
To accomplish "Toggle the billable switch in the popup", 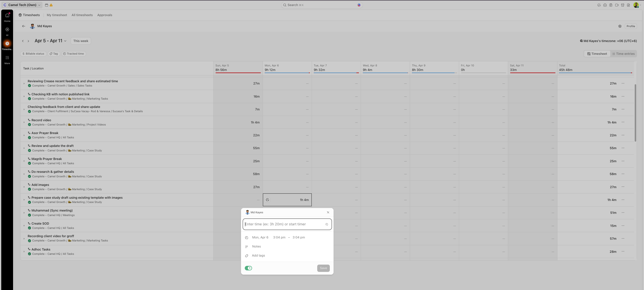I will point(248,268).
